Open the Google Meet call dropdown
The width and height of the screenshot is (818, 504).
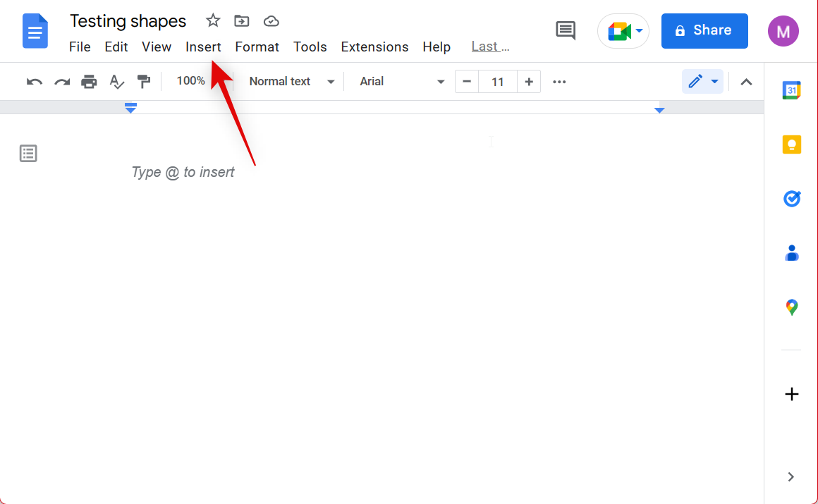(x=623, y=31)
